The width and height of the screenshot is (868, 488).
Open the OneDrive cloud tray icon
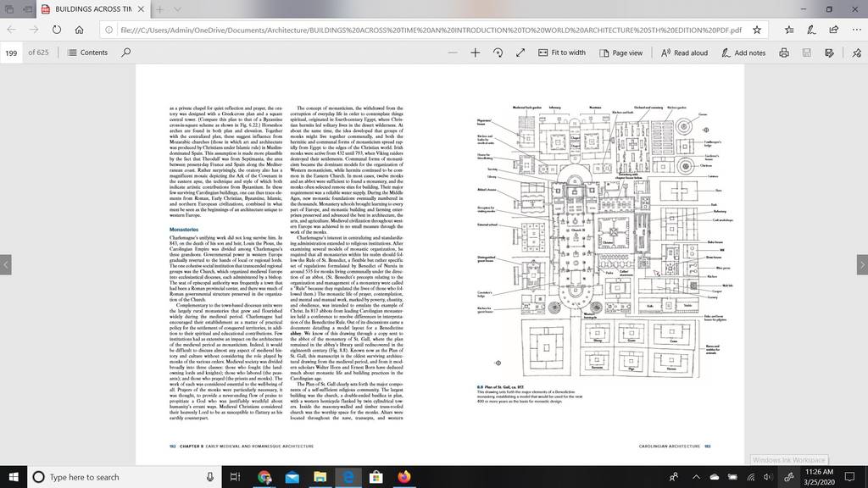click(714, 477)
